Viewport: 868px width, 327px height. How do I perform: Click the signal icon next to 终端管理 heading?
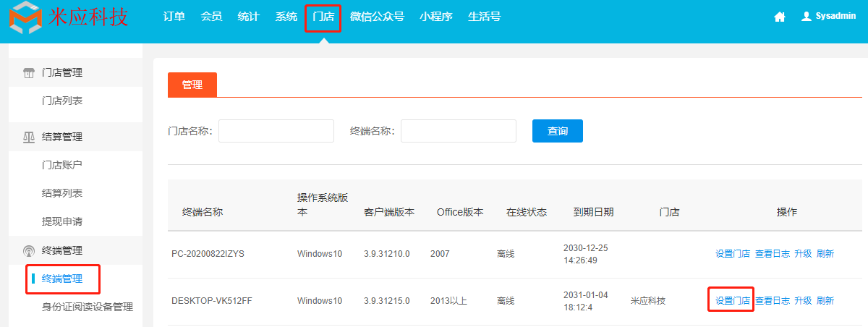tap(29, 251)
